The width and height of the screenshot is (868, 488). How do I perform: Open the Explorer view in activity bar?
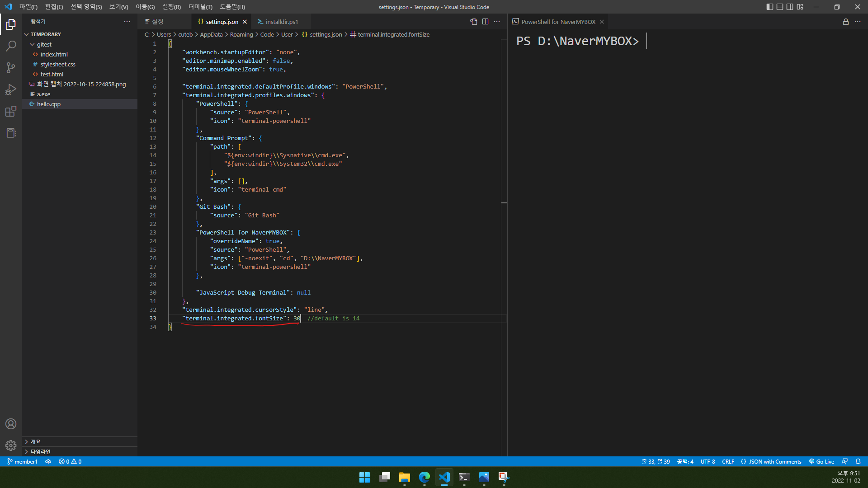click(11, 24)
